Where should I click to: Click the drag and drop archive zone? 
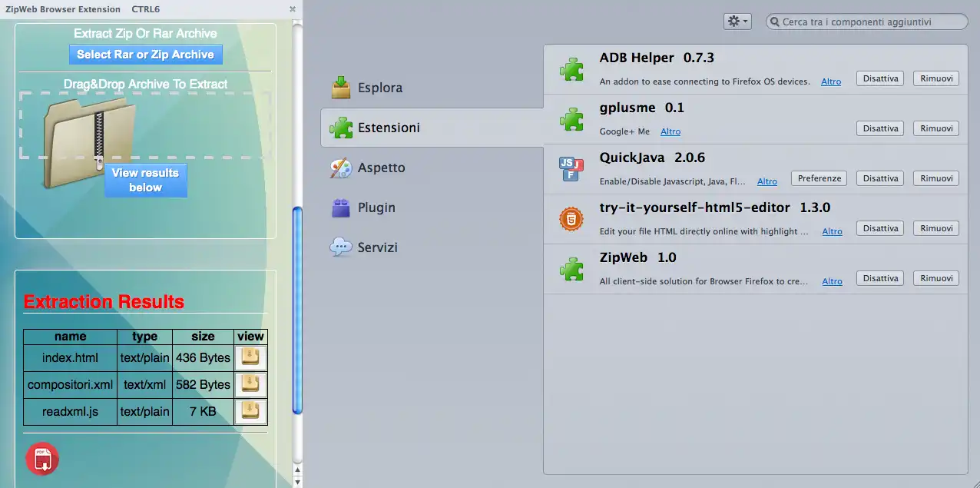[x=145, y=125]
